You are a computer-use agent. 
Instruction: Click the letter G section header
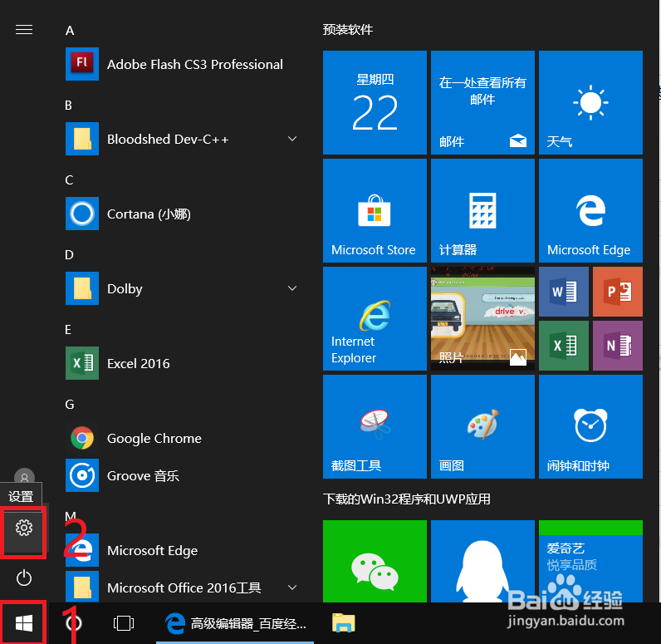[70, 405]
